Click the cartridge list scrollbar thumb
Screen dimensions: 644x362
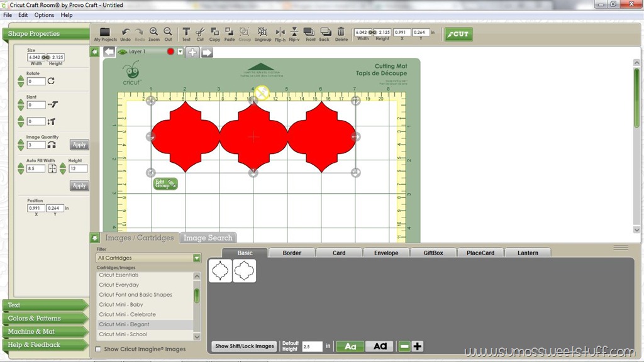(x=197, y=295)
